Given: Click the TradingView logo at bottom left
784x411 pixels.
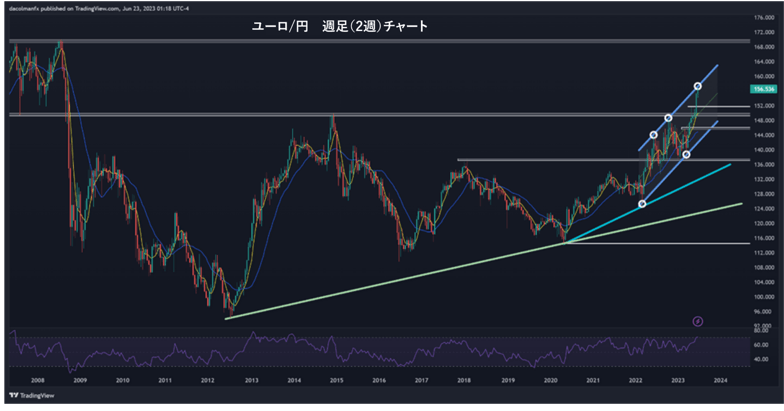Looking at the screenshot, I should pyautogui.click(x=32, y=396).
